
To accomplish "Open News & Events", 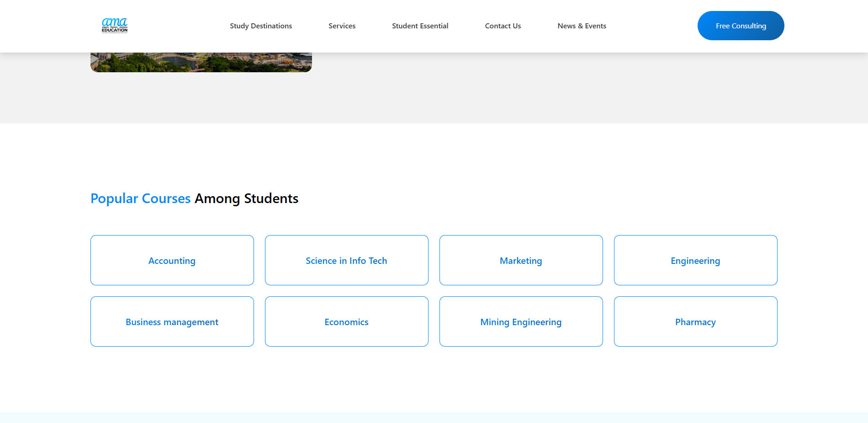I will [x=582, y=26].
